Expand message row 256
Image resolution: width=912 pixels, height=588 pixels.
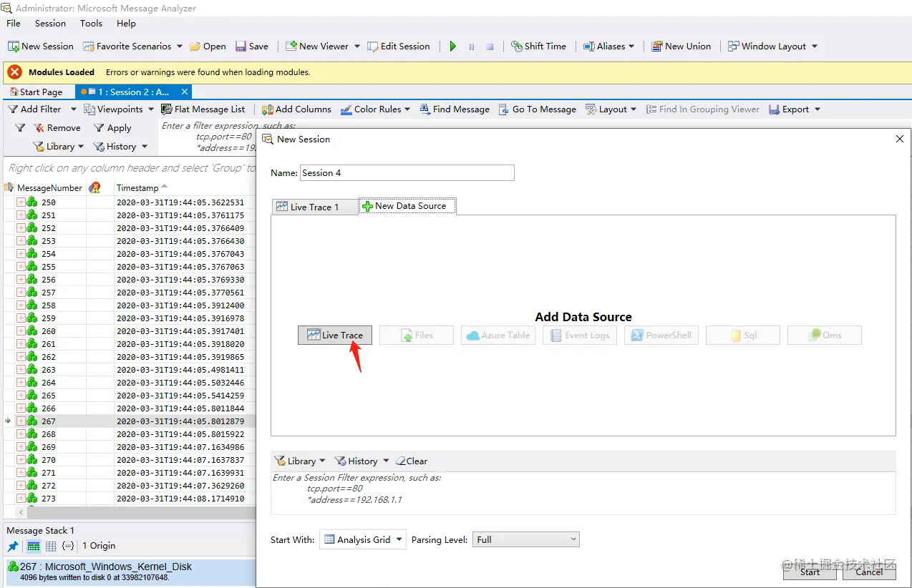[x=21, y=280]
